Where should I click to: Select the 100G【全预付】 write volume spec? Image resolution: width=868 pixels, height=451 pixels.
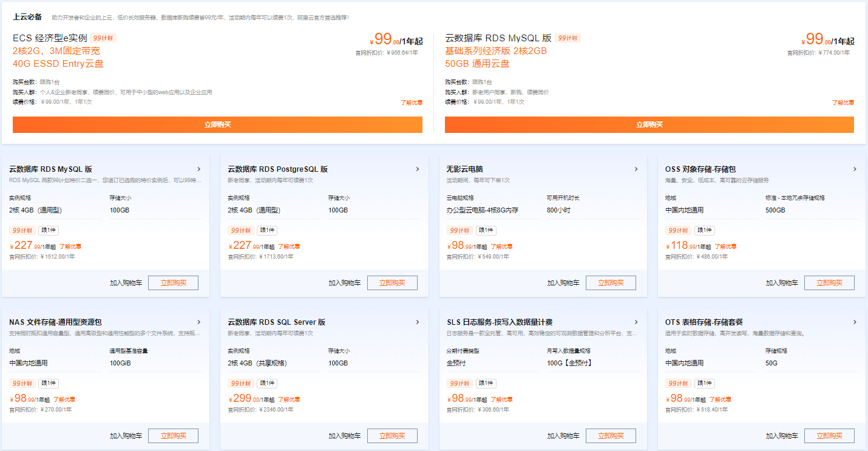click(x=569, y=364)
